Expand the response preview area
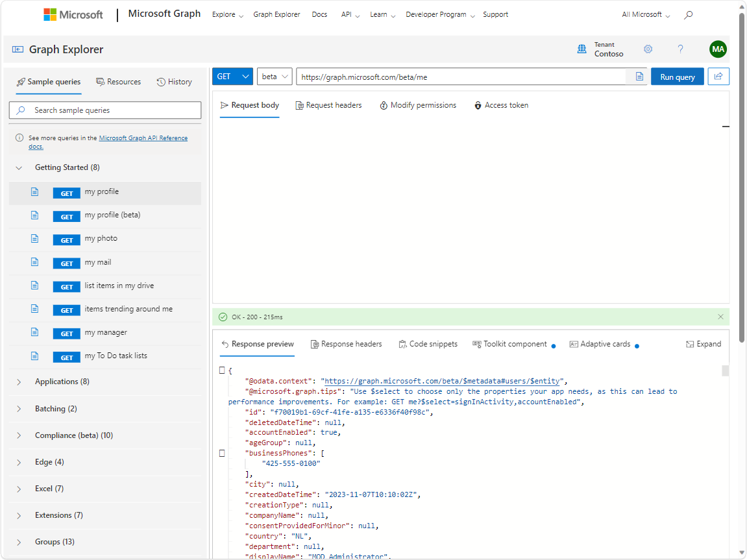The height and width of the screenshot is (560, 747). pos(704,344)
